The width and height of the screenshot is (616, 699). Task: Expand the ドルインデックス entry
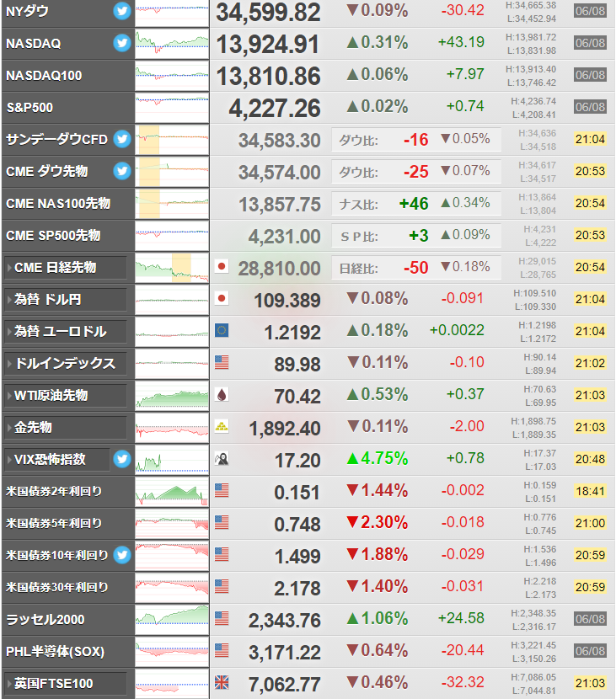coord(65,364)
